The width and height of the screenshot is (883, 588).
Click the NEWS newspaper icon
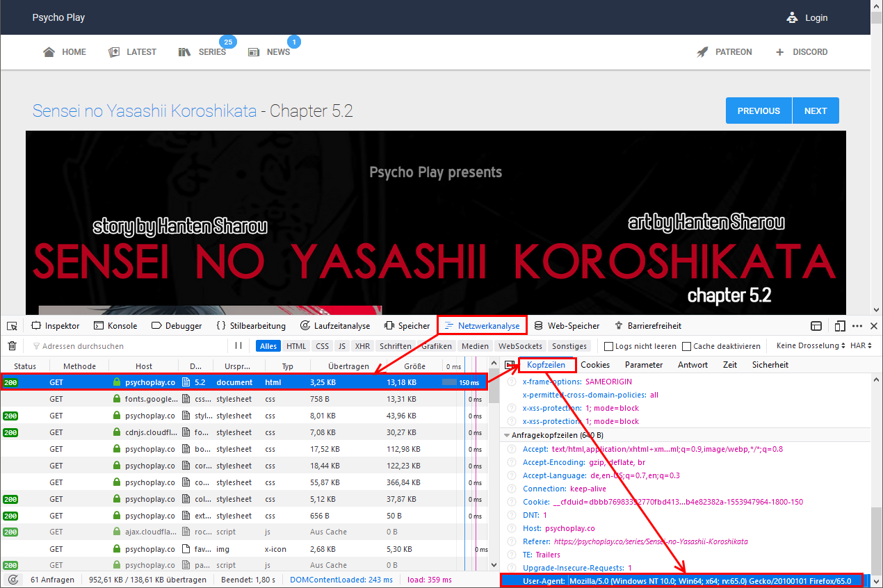coord(254,52)
